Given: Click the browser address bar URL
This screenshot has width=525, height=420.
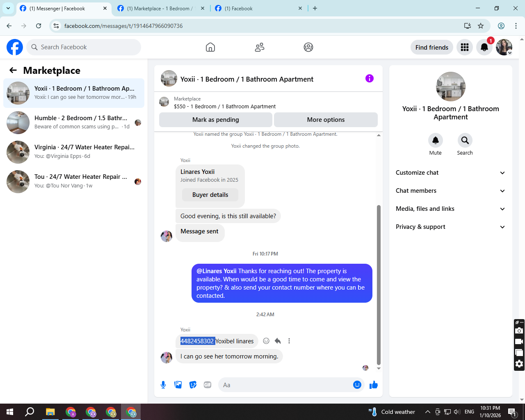Looking at the screenshot, I should pos(123,26).
